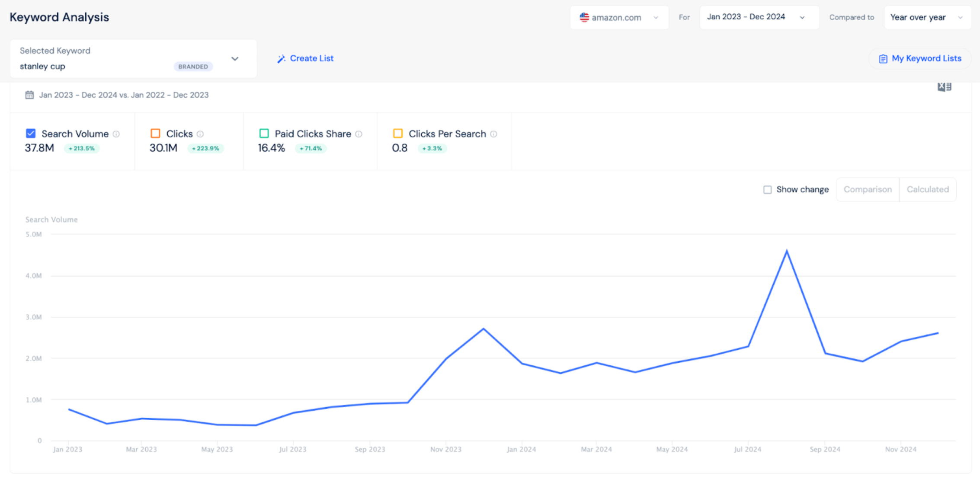The width and height of the screenshot is (980, 479).
Task: Uncheck the Search Volume checkbox
Action: tap(31, 134)
